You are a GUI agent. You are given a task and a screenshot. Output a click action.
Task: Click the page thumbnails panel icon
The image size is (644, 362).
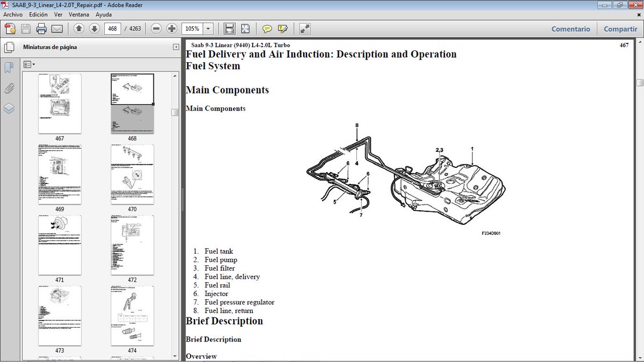tap(9, 47)
